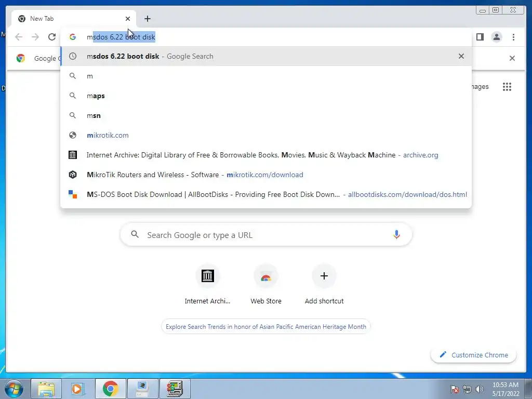Image resolution: width=532 pixels, height=399 pixels.
Task: Close the New Tab tab
Action: [128, 19]
